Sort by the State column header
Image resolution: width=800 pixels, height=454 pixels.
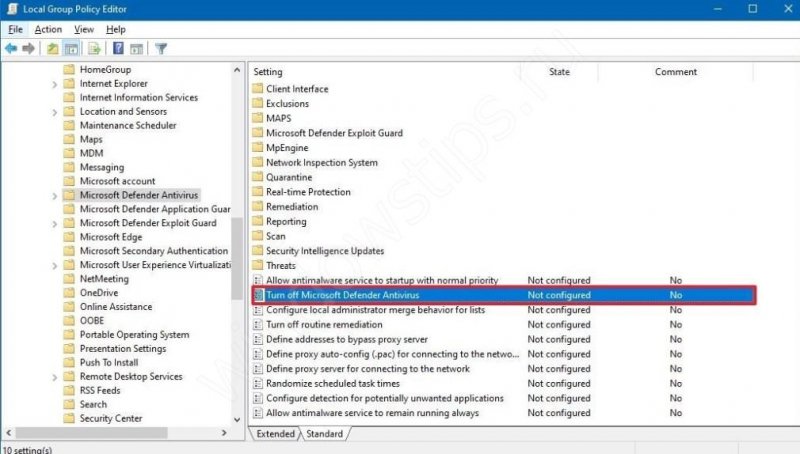coord(559,72)
